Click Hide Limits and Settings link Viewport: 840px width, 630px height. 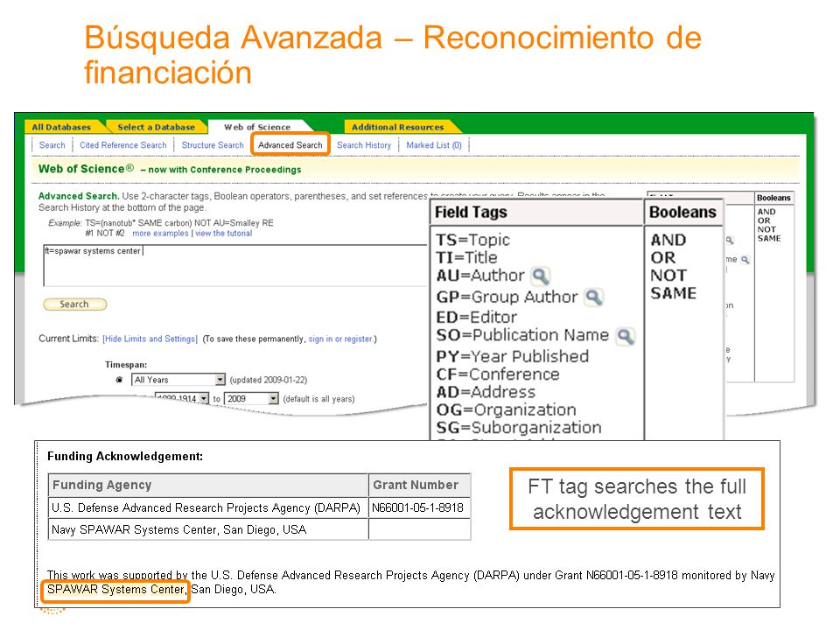150,339
